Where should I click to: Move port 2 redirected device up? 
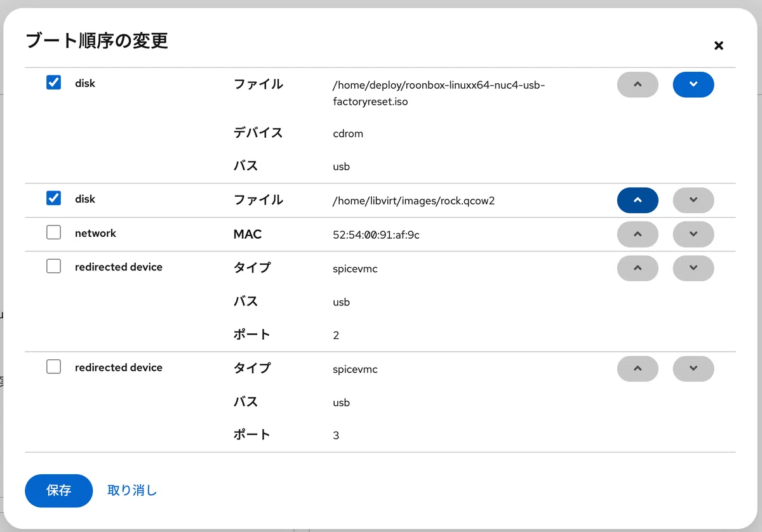point(638,268)
